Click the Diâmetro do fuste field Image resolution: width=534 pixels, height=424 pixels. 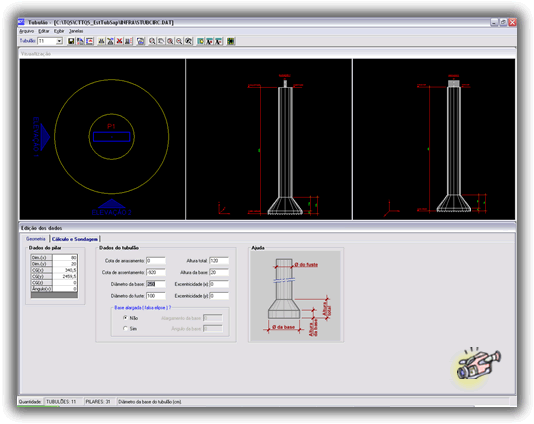(x=156, y=296)
